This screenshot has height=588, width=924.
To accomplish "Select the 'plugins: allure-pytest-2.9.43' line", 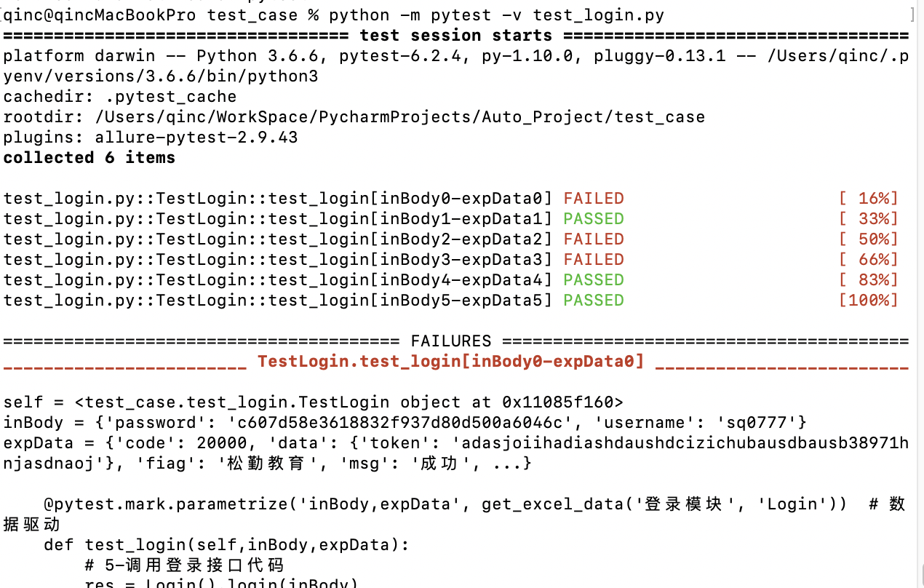I will pos(151,138).
